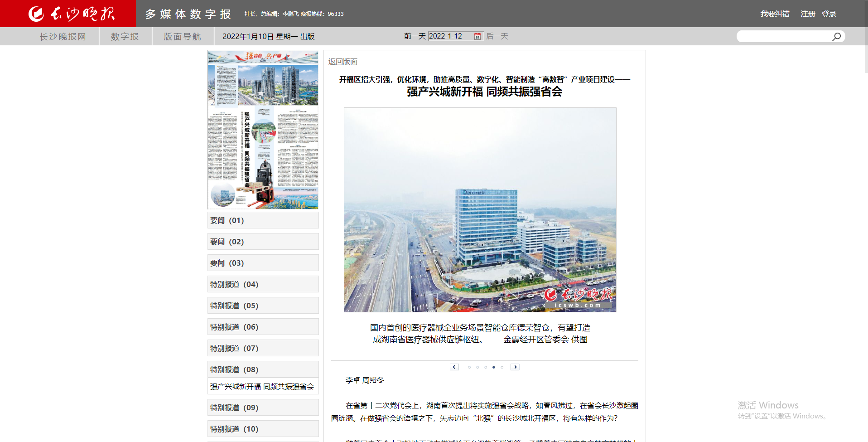Click the search magnifier icon
This screenshot has height=442, width=868.
click(836, 36)
